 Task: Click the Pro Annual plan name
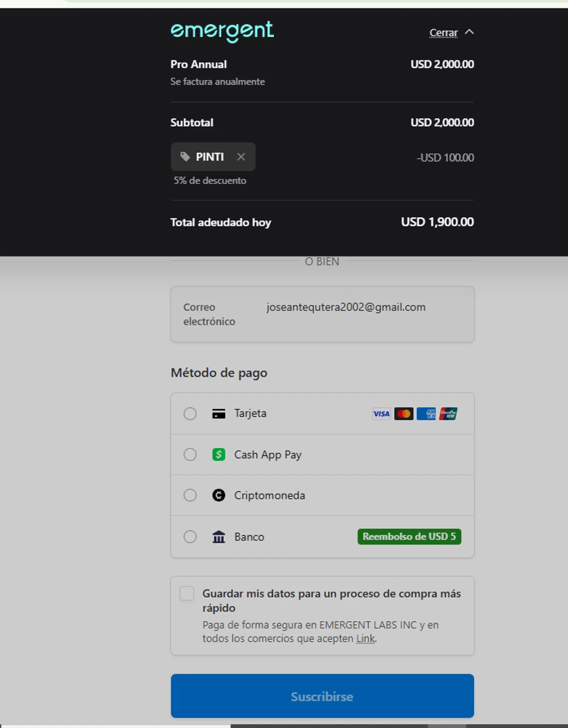tap(198, 64)
